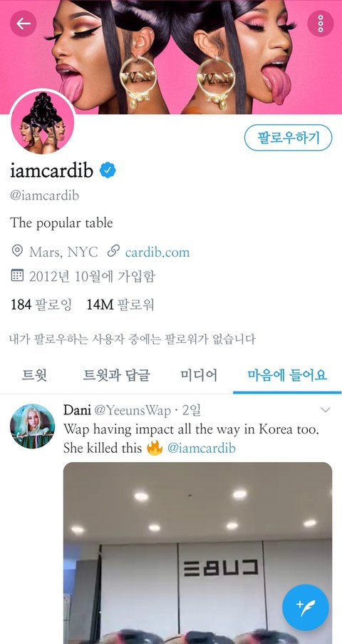
Task: Open Dani's profile avatar
Action: click(33, 426)
